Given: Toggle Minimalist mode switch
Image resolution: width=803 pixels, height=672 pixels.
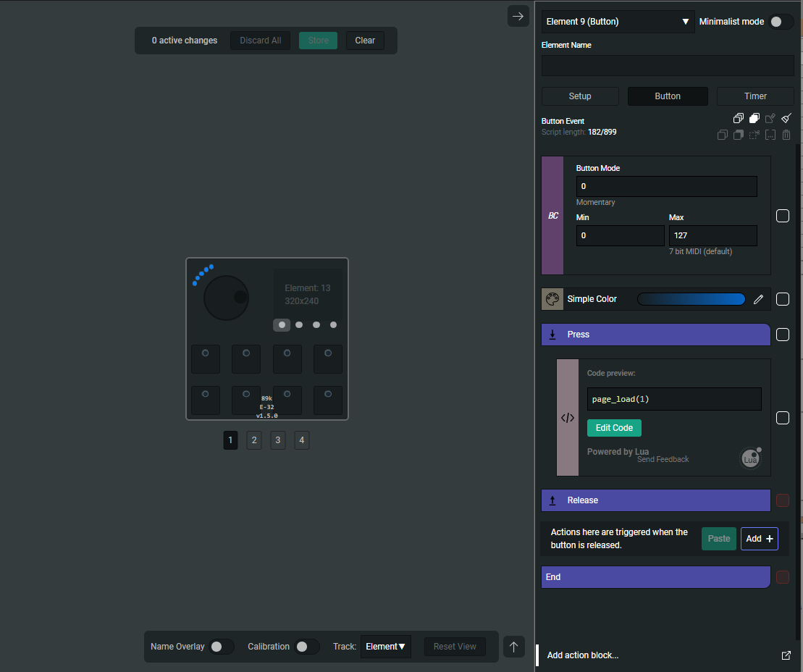Looking at the screenshot, I should [x=781, y=22].
